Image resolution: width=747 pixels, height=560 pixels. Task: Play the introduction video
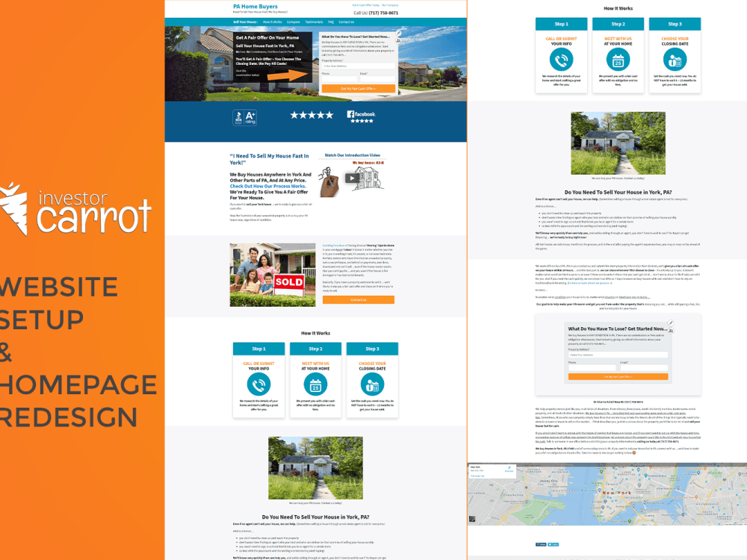[353, 179]
